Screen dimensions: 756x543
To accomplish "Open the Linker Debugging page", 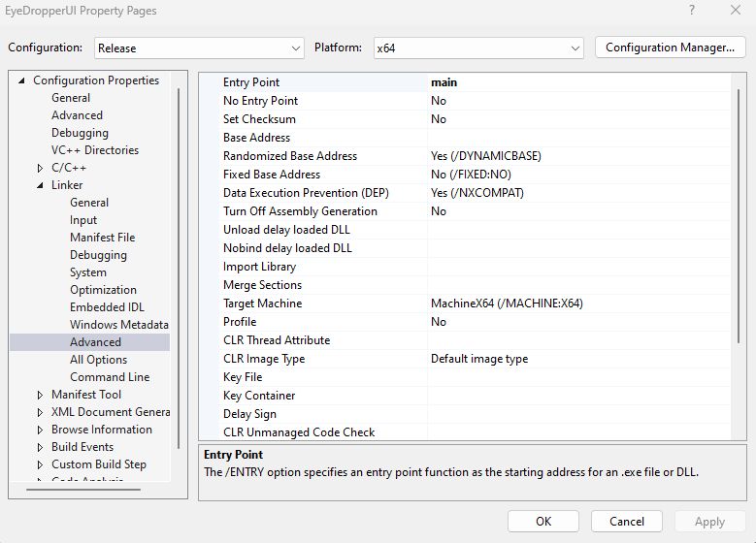I will (98, 255).
